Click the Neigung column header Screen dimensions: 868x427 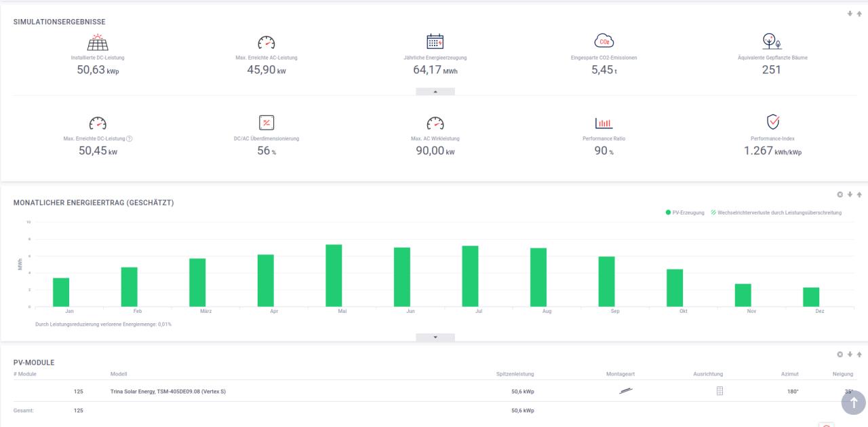pos(843,374)
